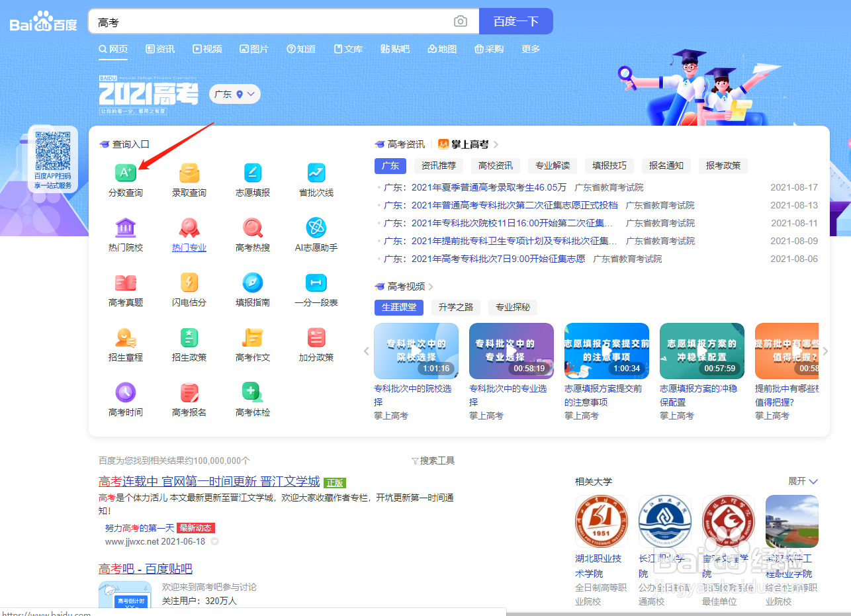Select the 高校资讯 news tab
Screen dimensions: 851x616
point(496,165)
